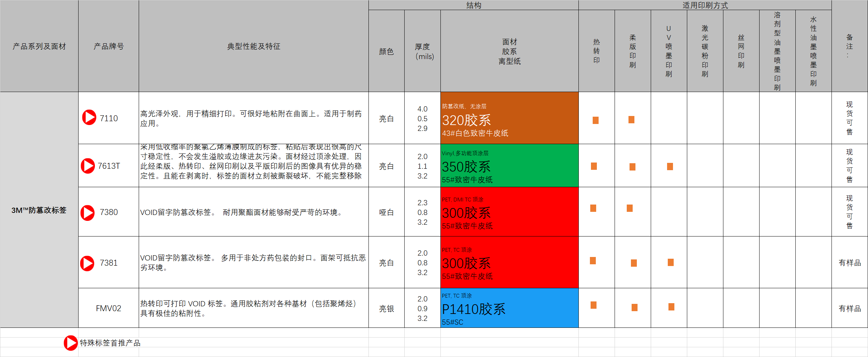868x357 pixels.
Task: Select the 7613T description about 聚氯乙烯薄膜
Action: click(254, 166)
